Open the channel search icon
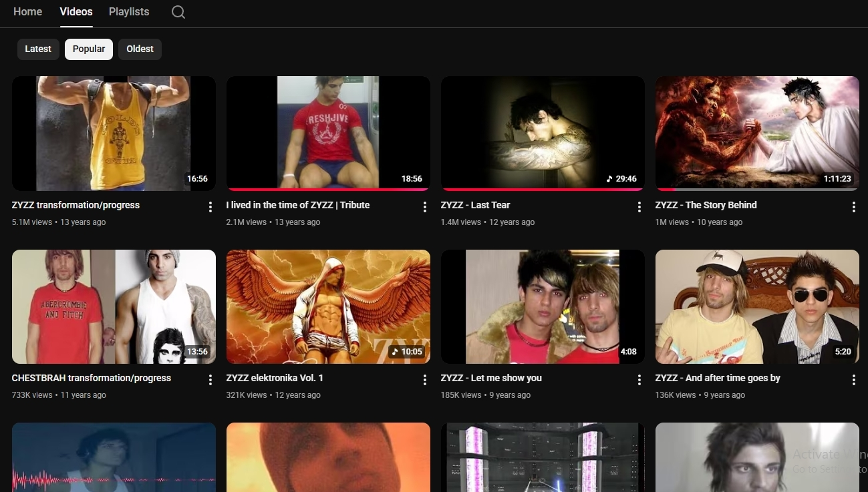This screenshot has width=868, height=492. (178, 12)
